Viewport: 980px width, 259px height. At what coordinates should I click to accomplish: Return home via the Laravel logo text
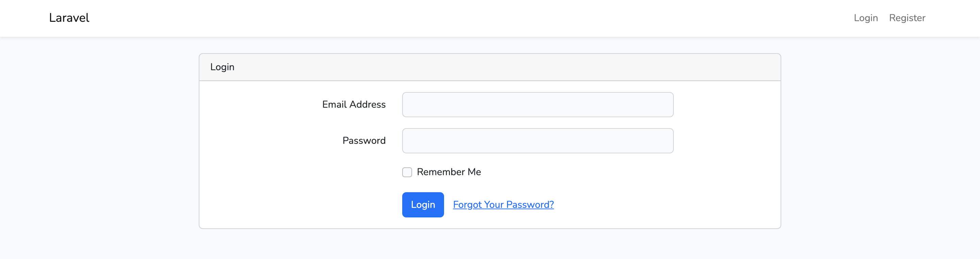click(69, 18)
